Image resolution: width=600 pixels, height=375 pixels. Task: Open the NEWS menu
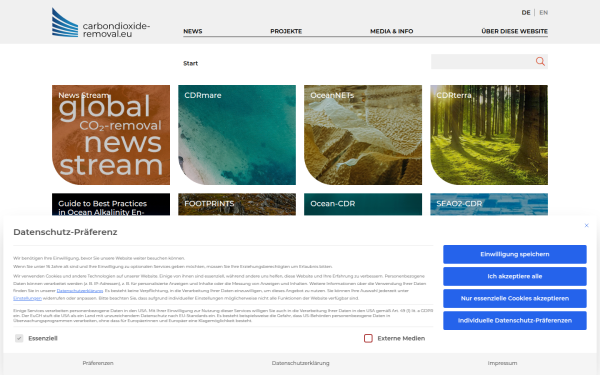point(192,31)
